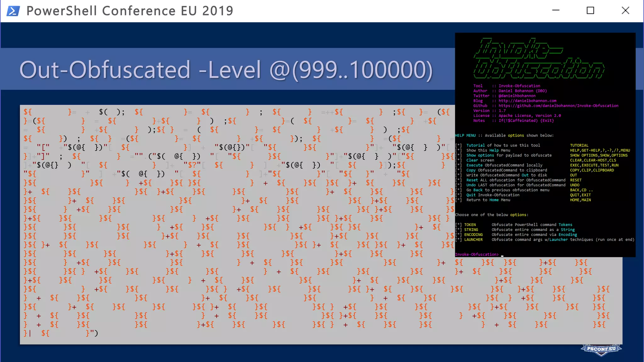Screen dimensions: 644x362
Task: Click the 'HOME,MAIN' command aliases
Action: (580, 200)
